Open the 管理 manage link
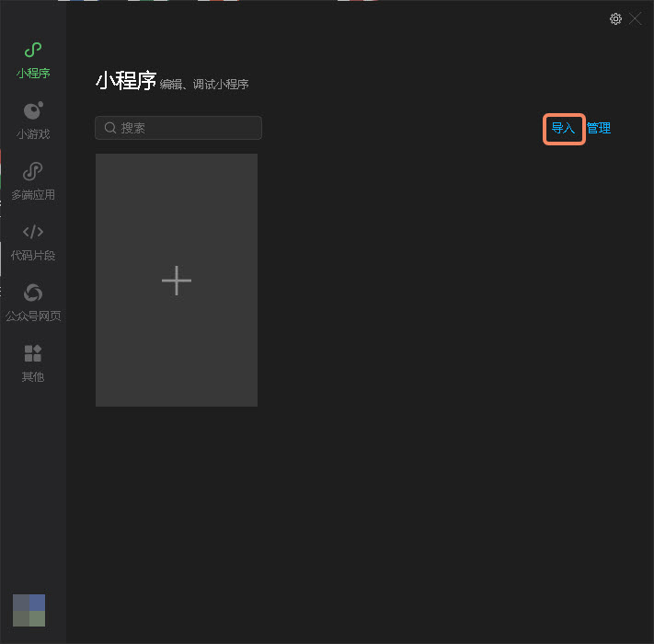This screenshot has height=644, width=654. [x=599, y=129]
